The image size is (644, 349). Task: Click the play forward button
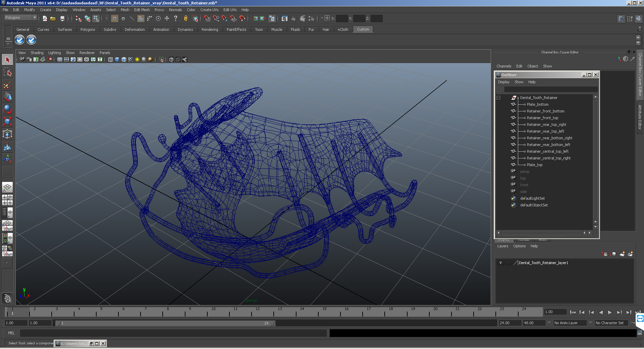[610, 312]
